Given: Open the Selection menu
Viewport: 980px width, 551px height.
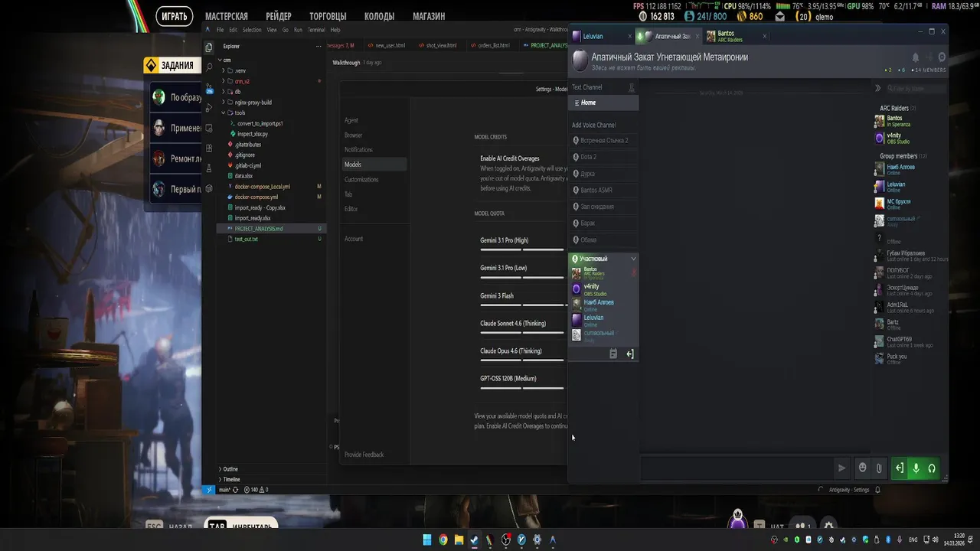Looking at the screenshot, I should 252,30.
